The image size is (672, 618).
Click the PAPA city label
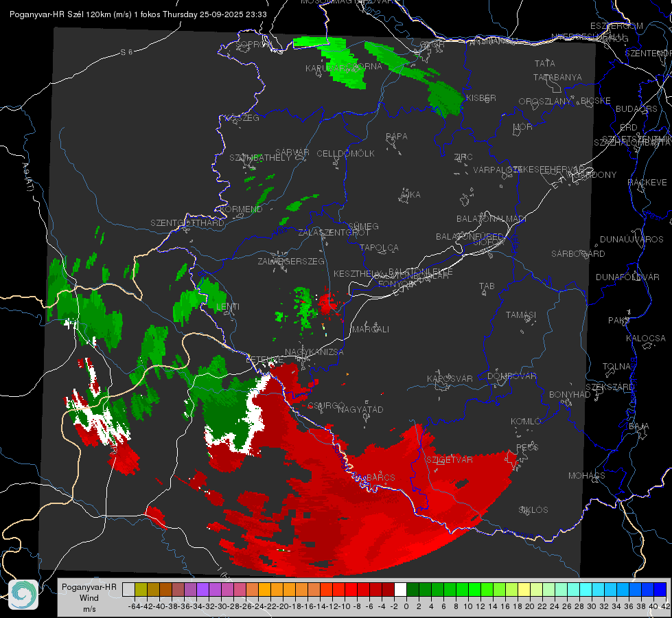pyautogui.click(x=397, y=136)
